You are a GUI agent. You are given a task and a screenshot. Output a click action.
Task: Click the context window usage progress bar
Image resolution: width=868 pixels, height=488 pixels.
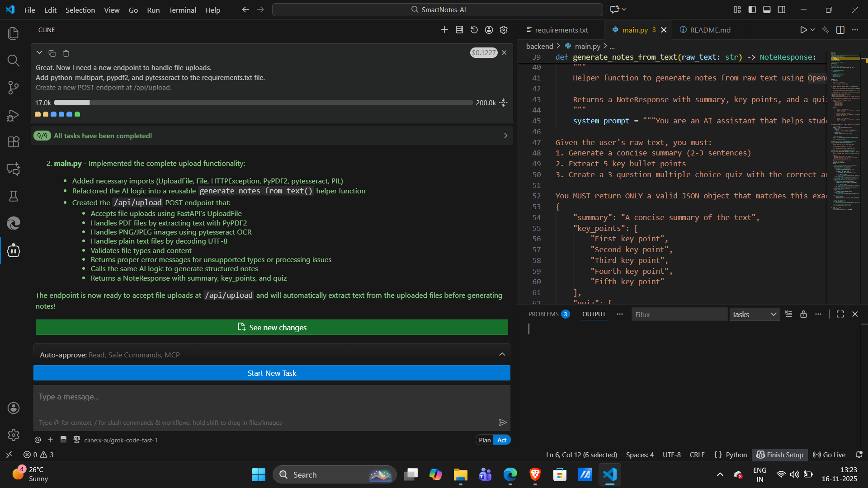(263, 103)
